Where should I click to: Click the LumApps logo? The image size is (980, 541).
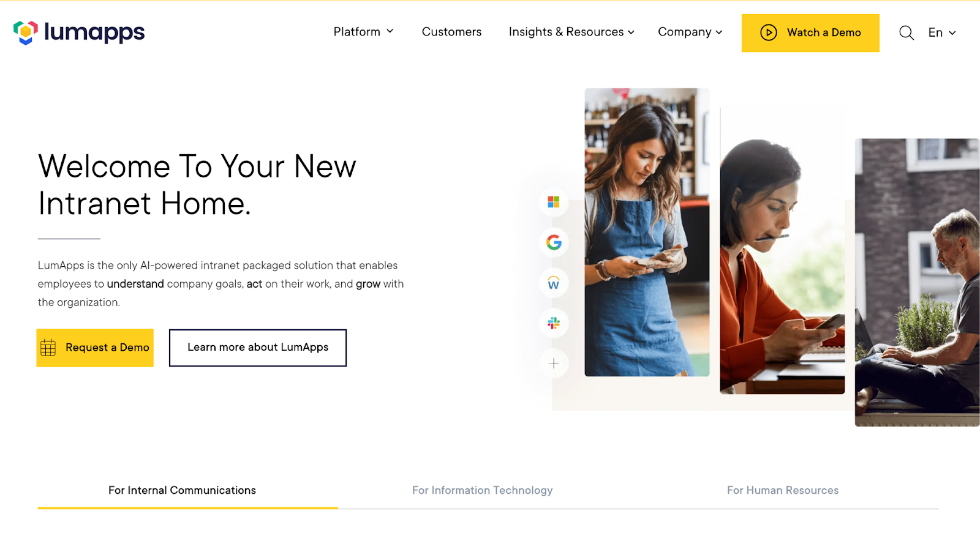pos(79,32)
